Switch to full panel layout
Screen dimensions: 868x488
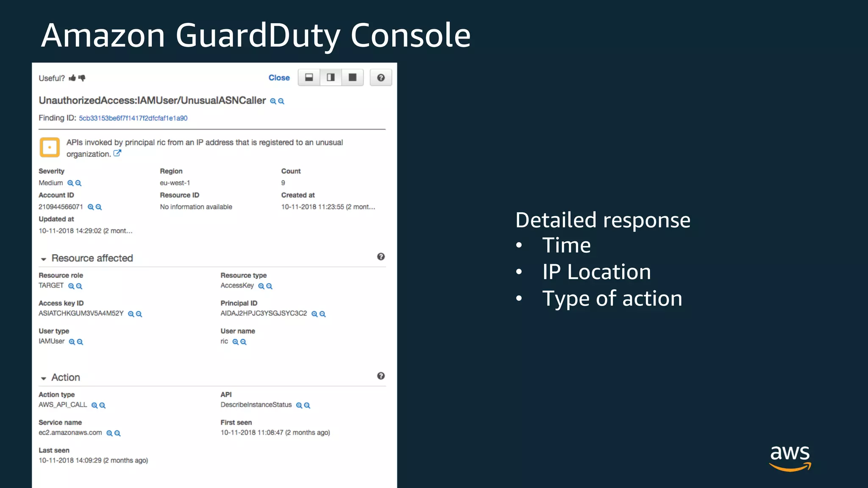352,78
